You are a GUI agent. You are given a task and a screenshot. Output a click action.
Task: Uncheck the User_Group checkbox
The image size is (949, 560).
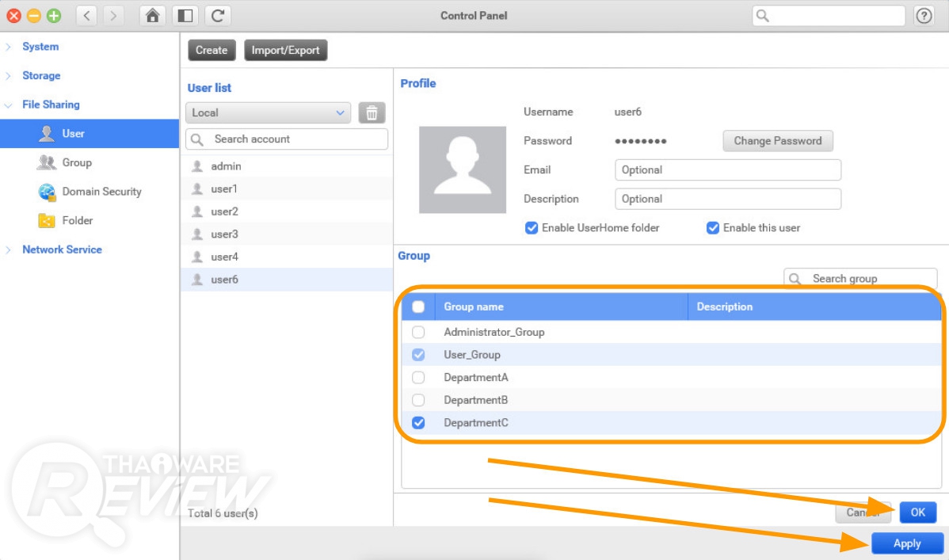tap(418, 355)
